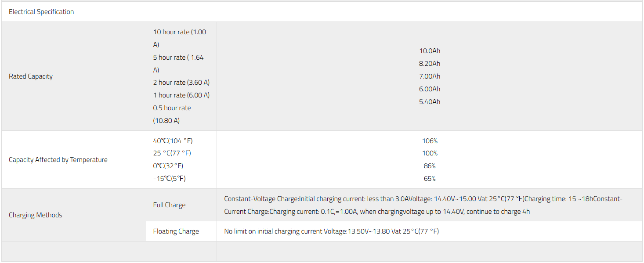This screenshot has width=644, height=263.
Task: Click the 0.5 hour rate (10.80 A) entry
Action: [172, 114]
